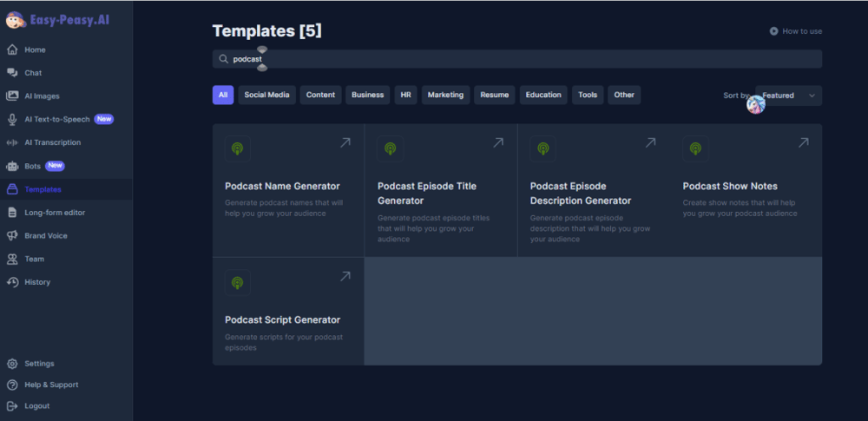Expand the Sort by Featured dropdown
The image size is (868, 421).
[788, 95]
